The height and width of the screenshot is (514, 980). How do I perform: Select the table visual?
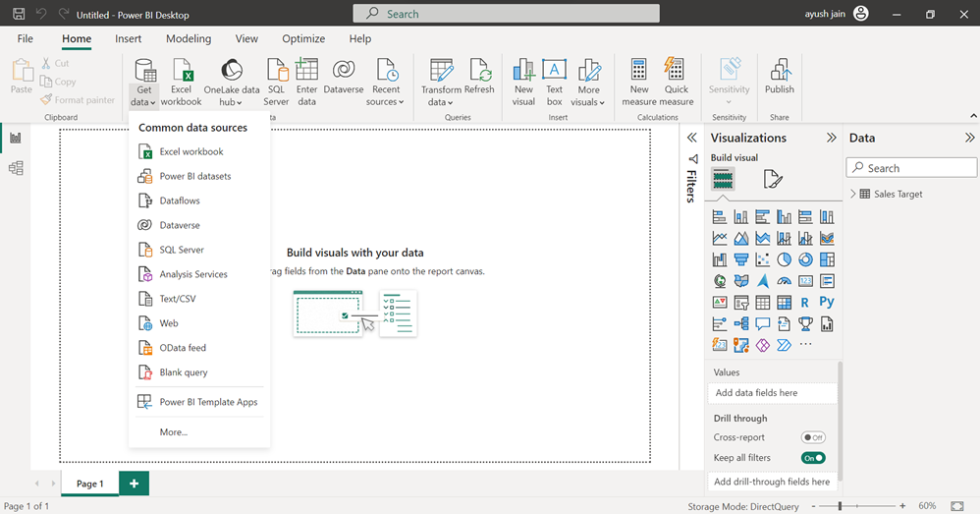(763, 303)
